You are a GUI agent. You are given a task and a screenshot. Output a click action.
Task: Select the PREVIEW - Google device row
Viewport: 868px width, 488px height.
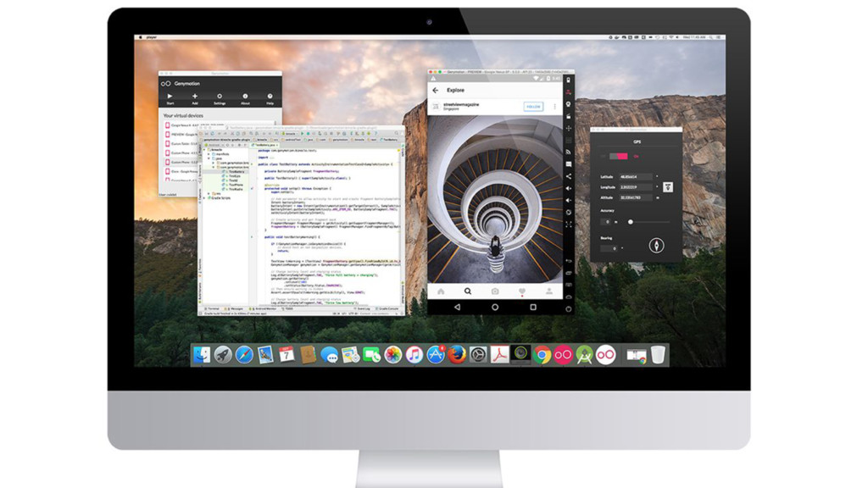pyautogui.click(x=181, y=135)
